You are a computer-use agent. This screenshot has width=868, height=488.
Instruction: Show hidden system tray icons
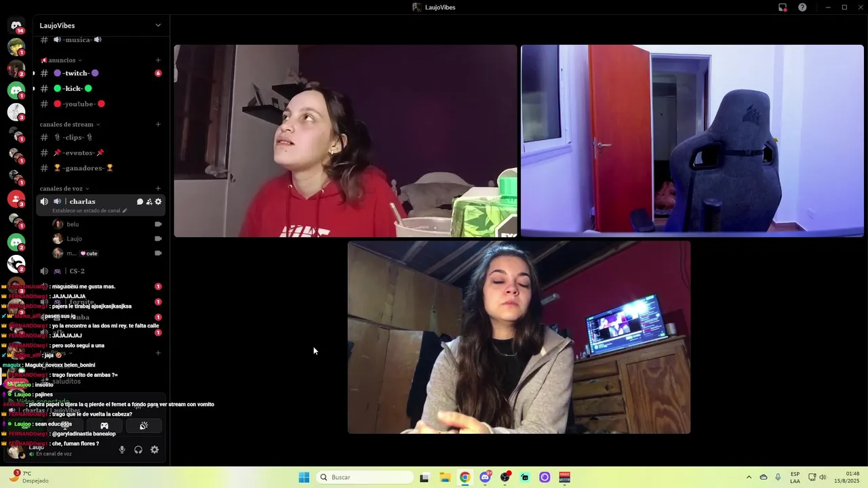click(x=749, y=477)
